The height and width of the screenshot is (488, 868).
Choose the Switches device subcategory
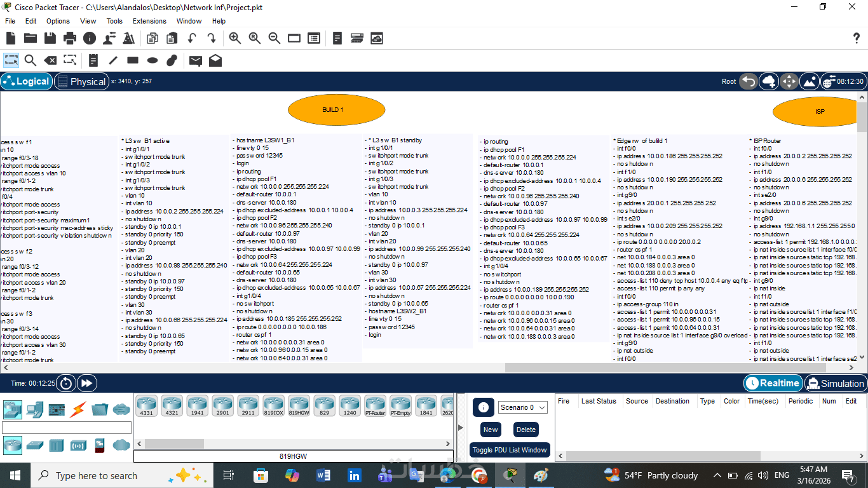point(35,445)
